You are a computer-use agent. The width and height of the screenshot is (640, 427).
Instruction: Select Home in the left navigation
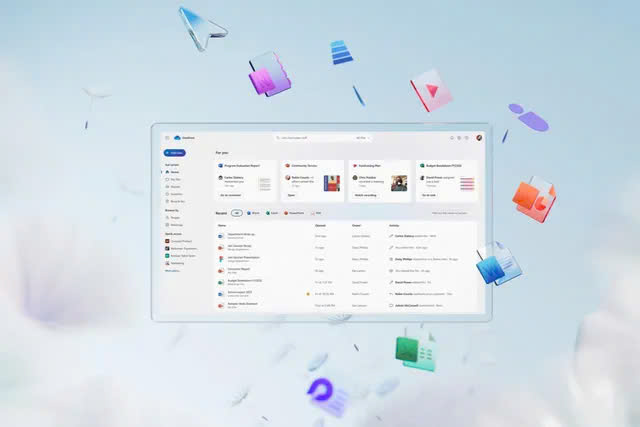point(174,172)
